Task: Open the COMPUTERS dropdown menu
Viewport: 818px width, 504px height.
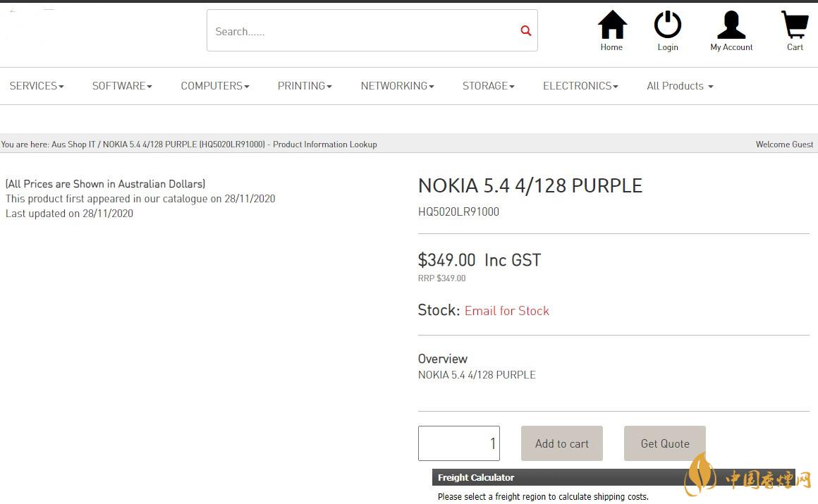Action: point(215,86)
